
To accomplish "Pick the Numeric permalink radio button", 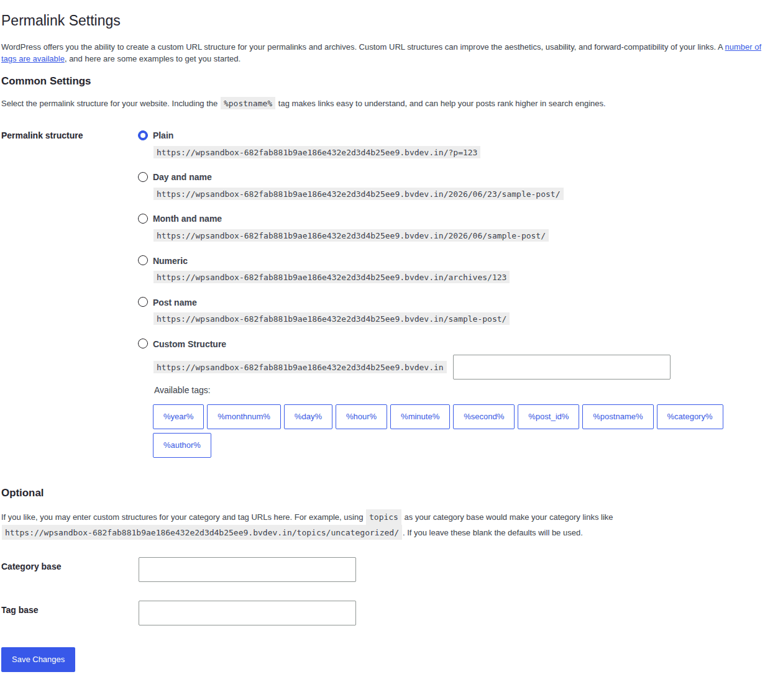I will click(143, 260).
